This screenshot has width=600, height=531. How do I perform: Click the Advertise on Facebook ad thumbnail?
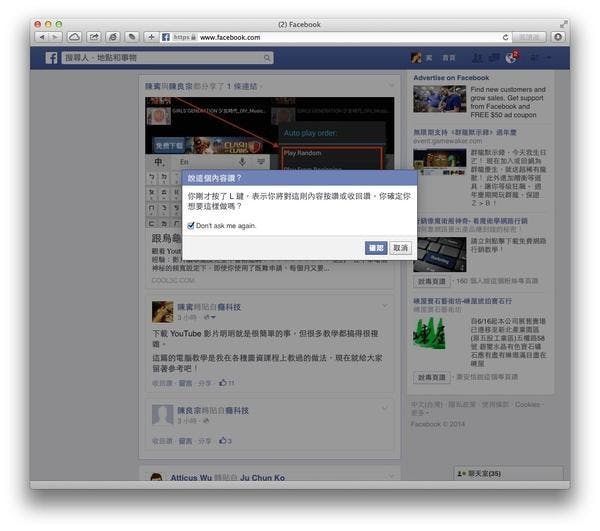point(439,99)
